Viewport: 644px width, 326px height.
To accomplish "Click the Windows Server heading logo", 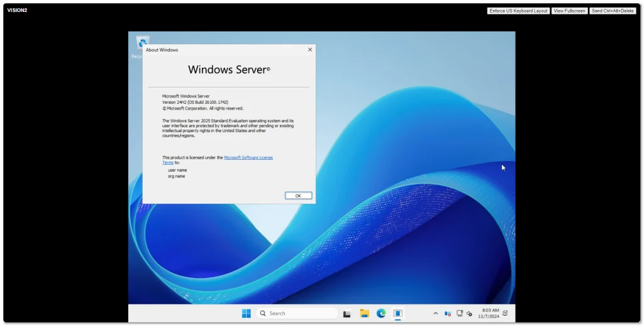I will [x=229, y=69].
